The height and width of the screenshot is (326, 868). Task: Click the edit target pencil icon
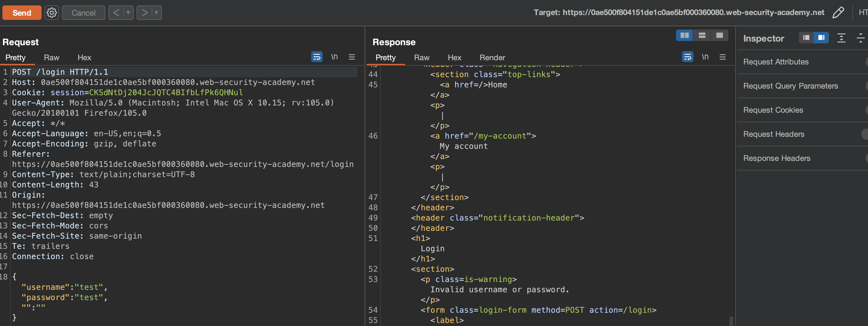pos(838,13)
